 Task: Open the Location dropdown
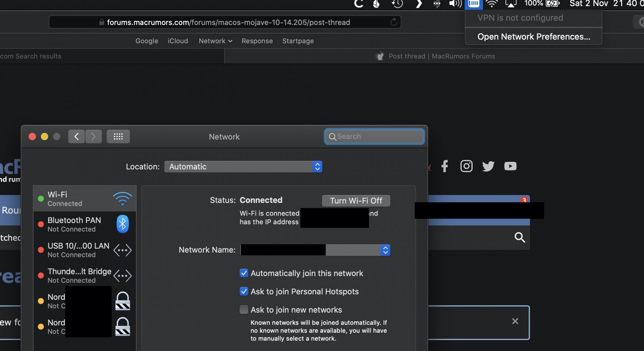point(243,167)
